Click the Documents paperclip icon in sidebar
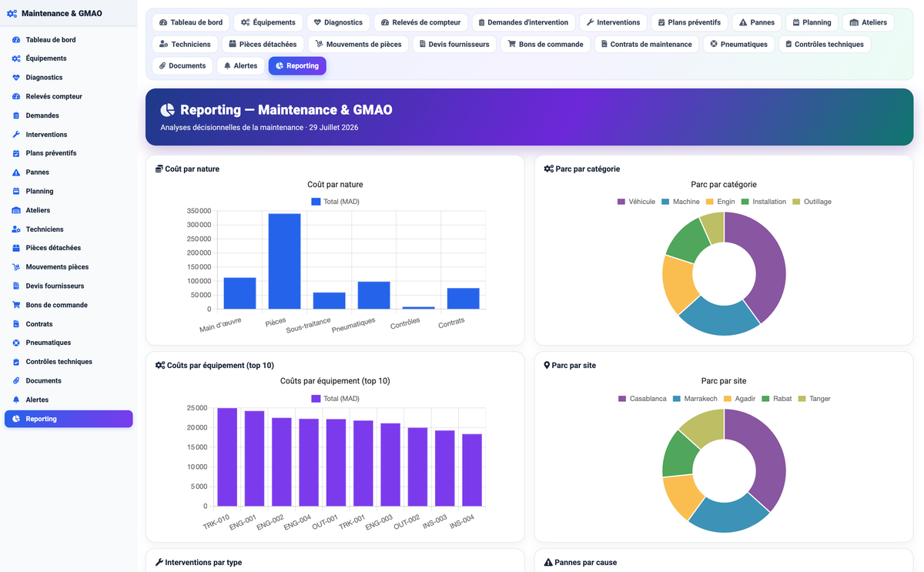This screenshot has height=572, width=924. click(16, 380)
